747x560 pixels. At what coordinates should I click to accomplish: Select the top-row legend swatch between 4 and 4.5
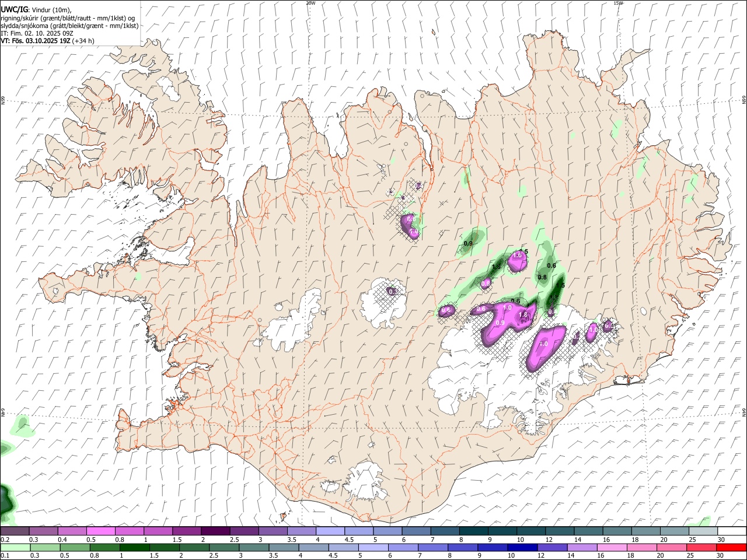[x=330, y=531]
